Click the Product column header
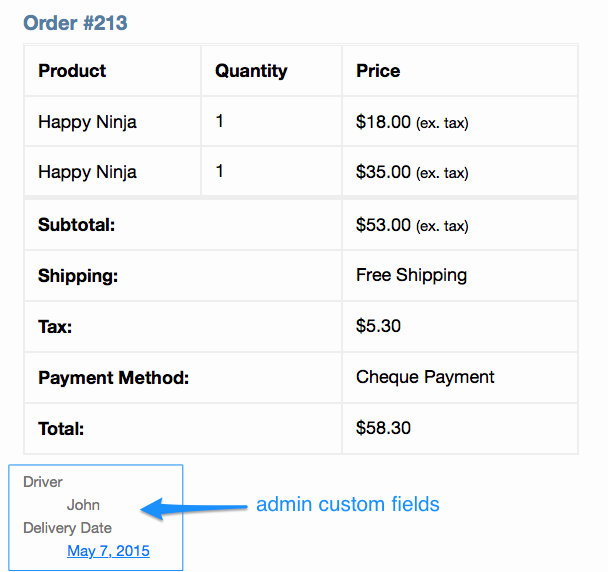This screenshot has width=608, height=572. pos(72,71)
